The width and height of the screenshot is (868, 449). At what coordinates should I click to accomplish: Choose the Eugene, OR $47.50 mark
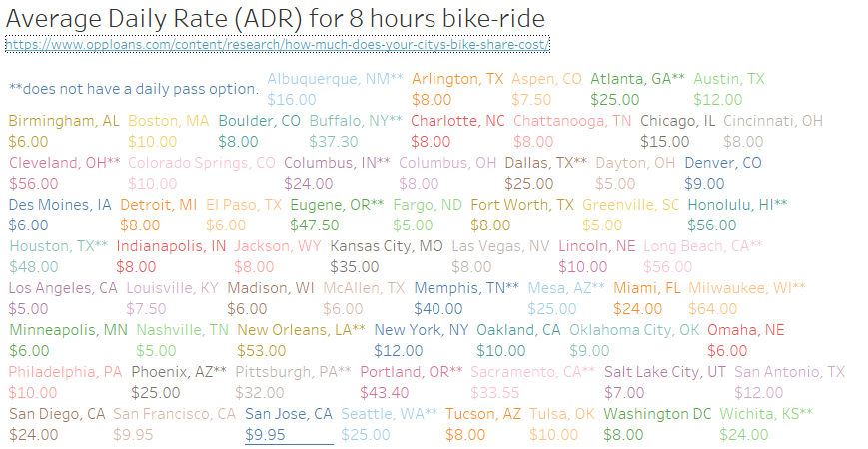[x=337, y=215]
